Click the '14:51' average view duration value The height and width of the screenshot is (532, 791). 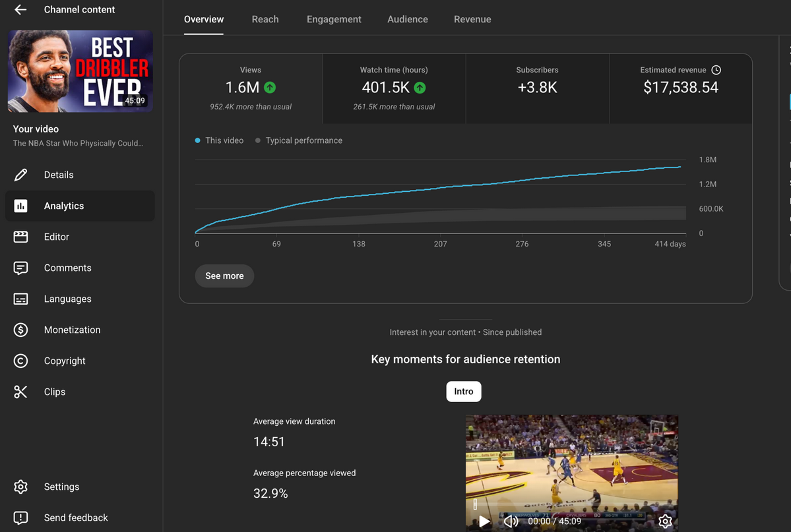click(x=269, y=442)
